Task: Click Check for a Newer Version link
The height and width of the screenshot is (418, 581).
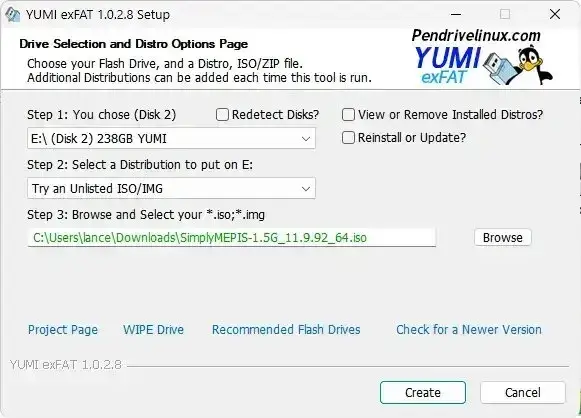Action: pos(469,329)
